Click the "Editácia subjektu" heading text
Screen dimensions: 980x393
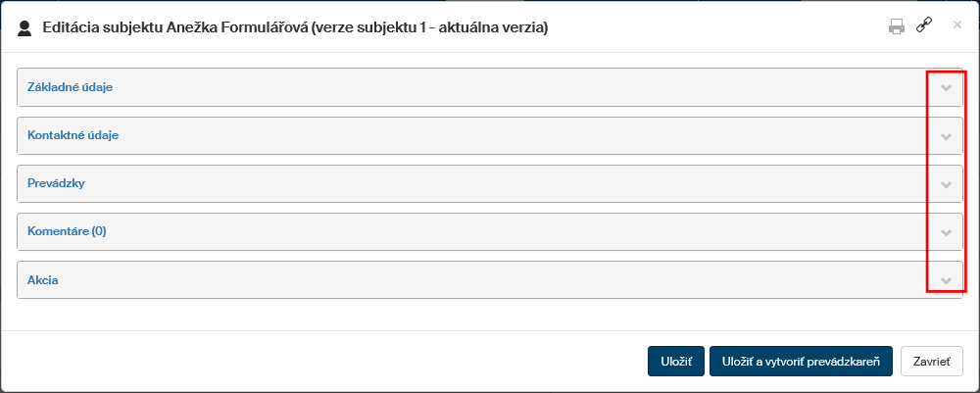100,28
